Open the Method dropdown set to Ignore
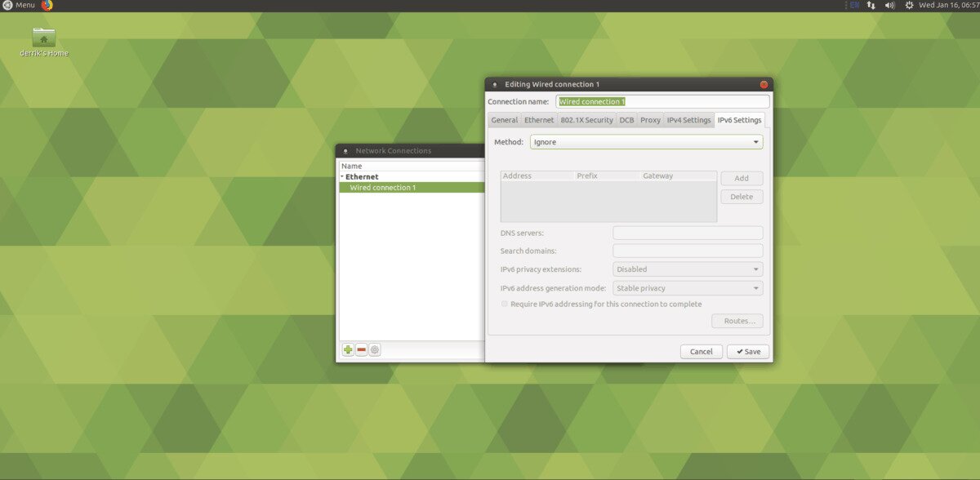 pyautogui.click(x=646, y=142)
